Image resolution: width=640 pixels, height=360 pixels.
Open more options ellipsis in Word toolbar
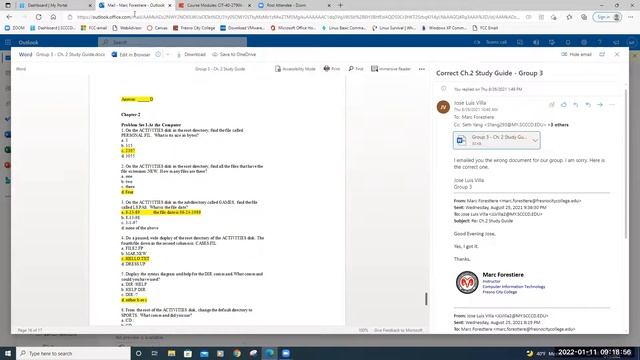(x=422, y=69)
